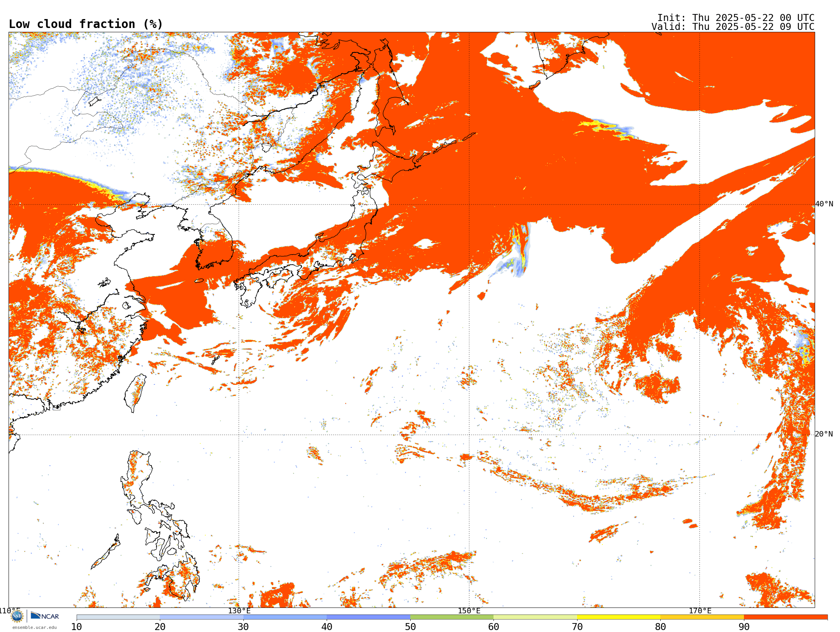
Task: Click the colorbar tick label 30
Action: 243,627
